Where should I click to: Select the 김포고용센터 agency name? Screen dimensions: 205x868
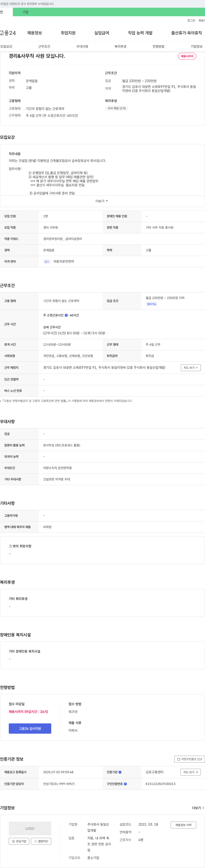tap(155, 772)
